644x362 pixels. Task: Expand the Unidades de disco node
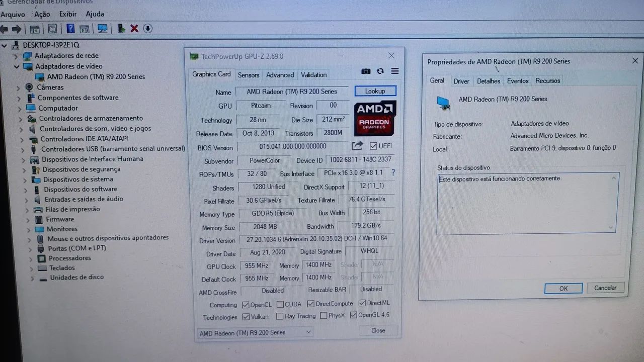pos(33,278)
